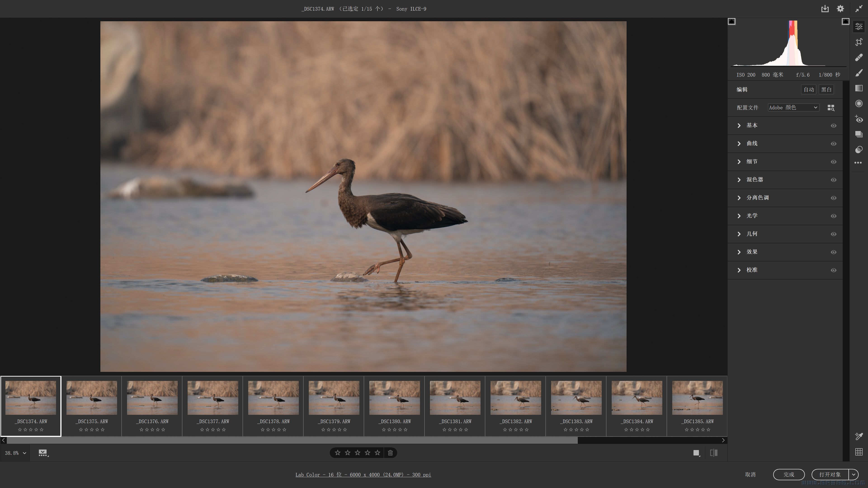Toggle grid overlay icon
This screenshot has height=488, width=868.
click(859, 452)
